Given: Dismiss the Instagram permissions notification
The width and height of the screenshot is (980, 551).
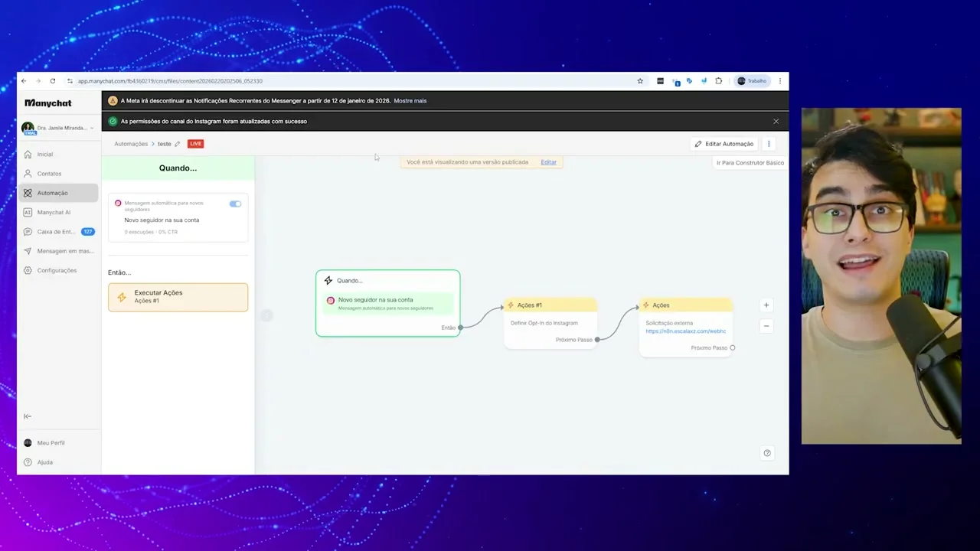Looking at the screenshot, I should coord(776,121).
